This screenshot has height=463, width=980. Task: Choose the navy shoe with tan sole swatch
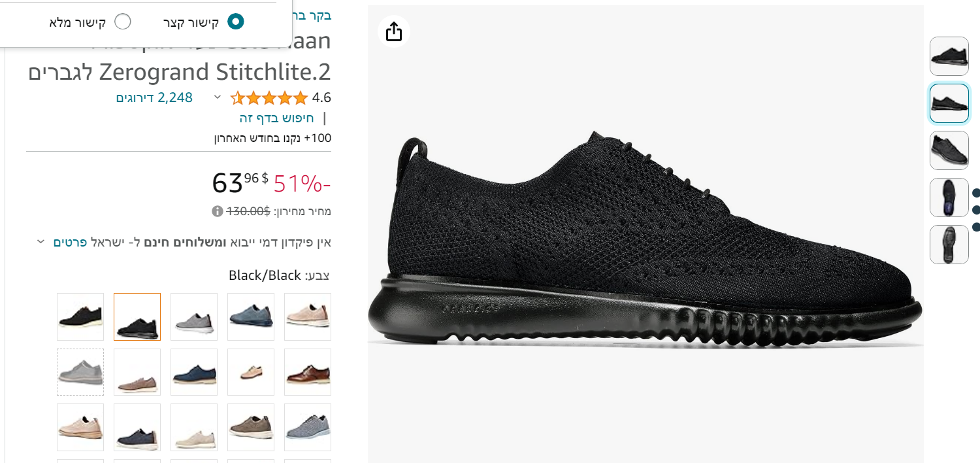tap(194, 372)
